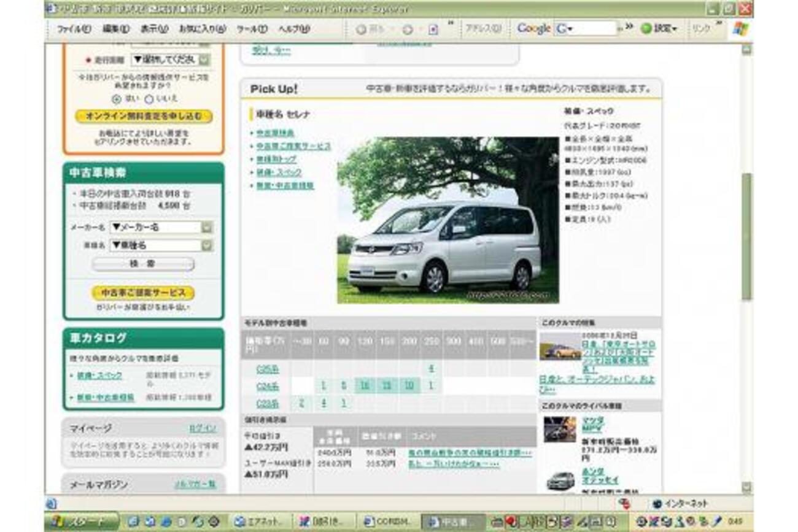The height and width of the screenshot is (532, 798).
Task: Open the C25系 model link
Action: [x=267, y=369]
